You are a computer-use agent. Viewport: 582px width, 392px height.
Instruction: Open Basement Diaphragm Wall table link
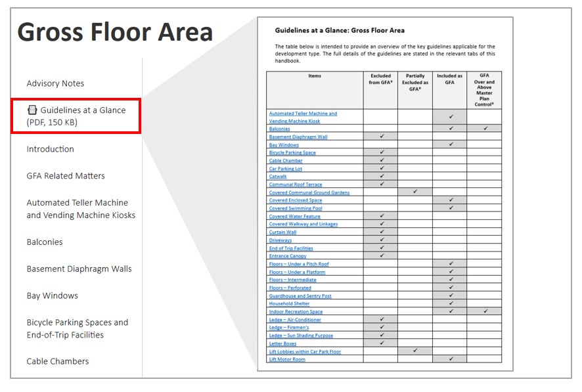coord(298,137)
